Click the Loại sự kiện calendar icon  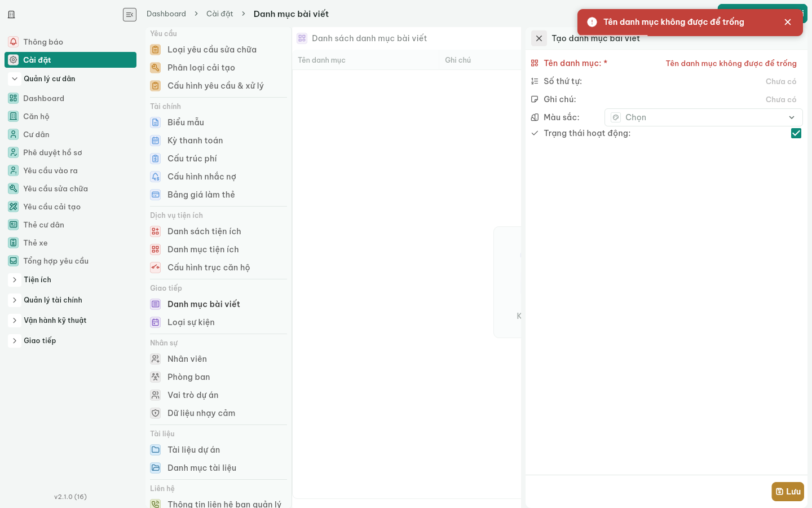(x=156, y=322)
